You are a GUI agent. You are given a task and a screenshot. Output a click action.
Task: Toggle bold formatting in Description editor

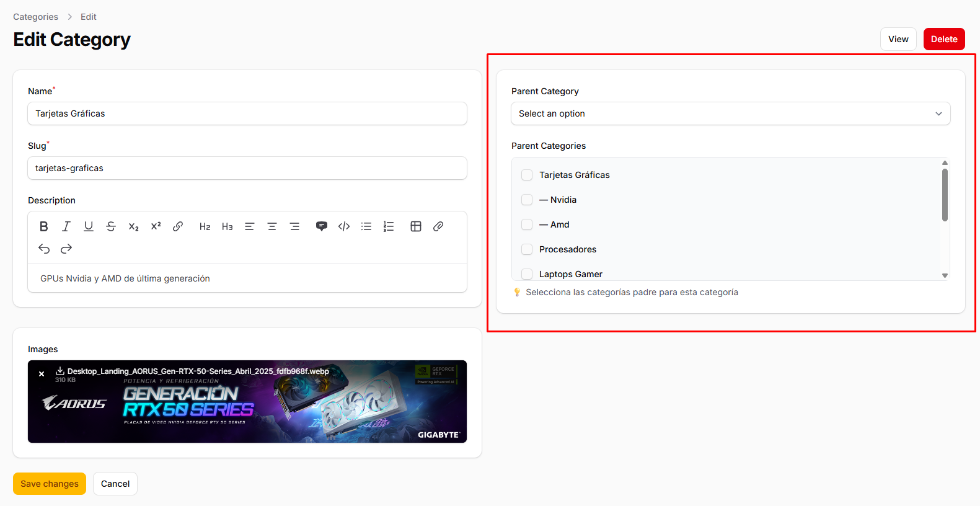click(44, 226)
